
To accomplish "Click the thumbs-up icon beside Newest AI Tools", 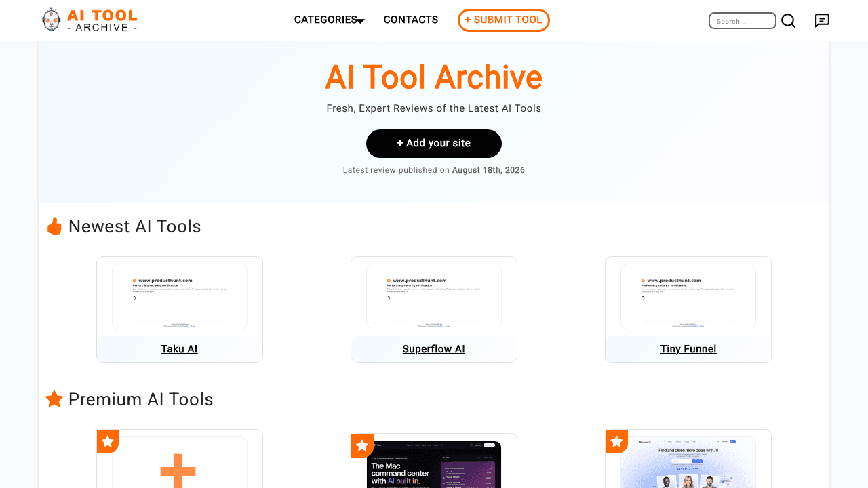I will (54, 226).
